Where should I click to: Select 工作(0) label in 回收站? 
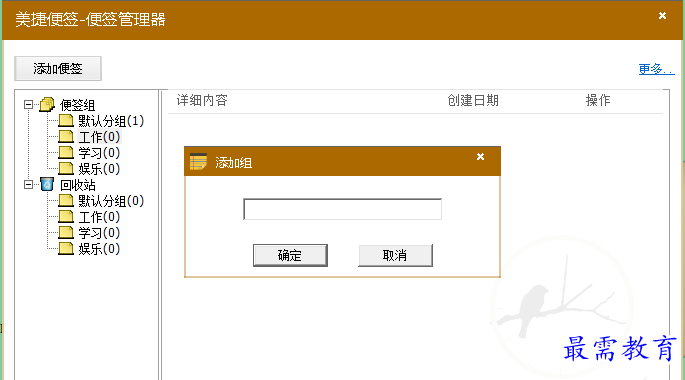pos(99,217)
